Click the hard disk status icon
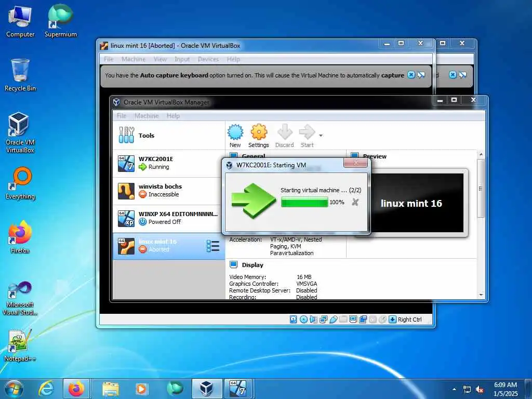 pos(294,320)
